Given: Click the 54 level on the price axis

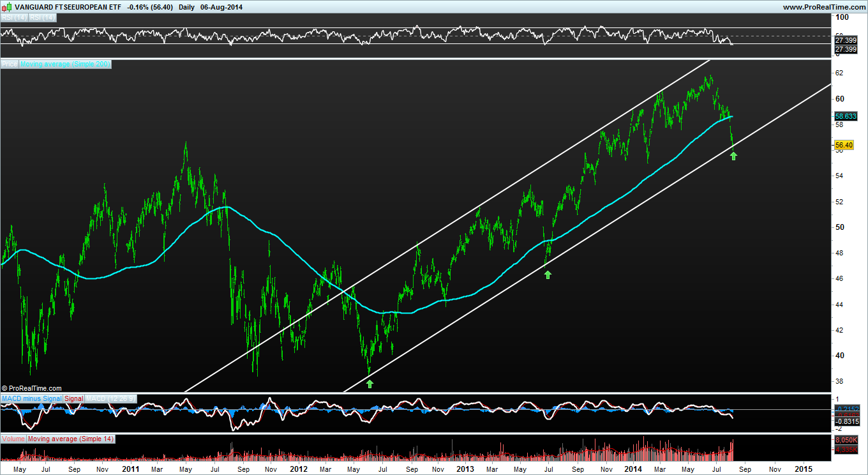Looking at the screenshot, I should [839, 176].
